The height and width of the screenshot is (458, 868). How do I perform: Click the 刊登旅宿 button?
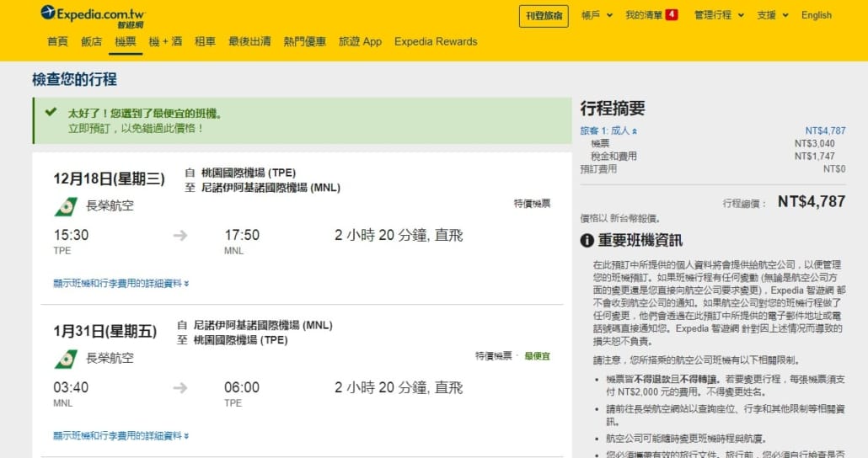pos(544,16)
